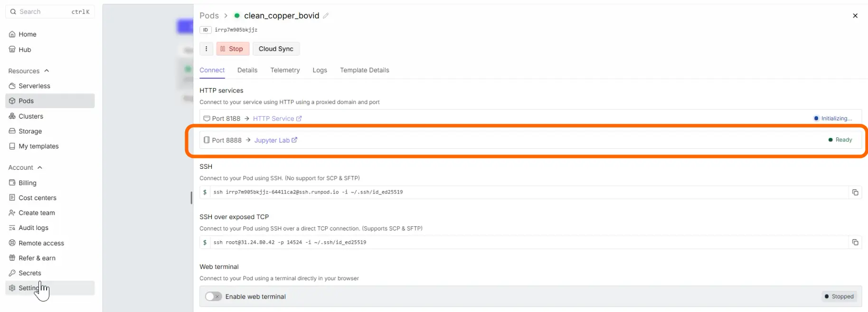Image resolution: width=868 pixels, height=312 pixels.
Task: Copy the exposed TCP SSH command
Action: [855, 242]
